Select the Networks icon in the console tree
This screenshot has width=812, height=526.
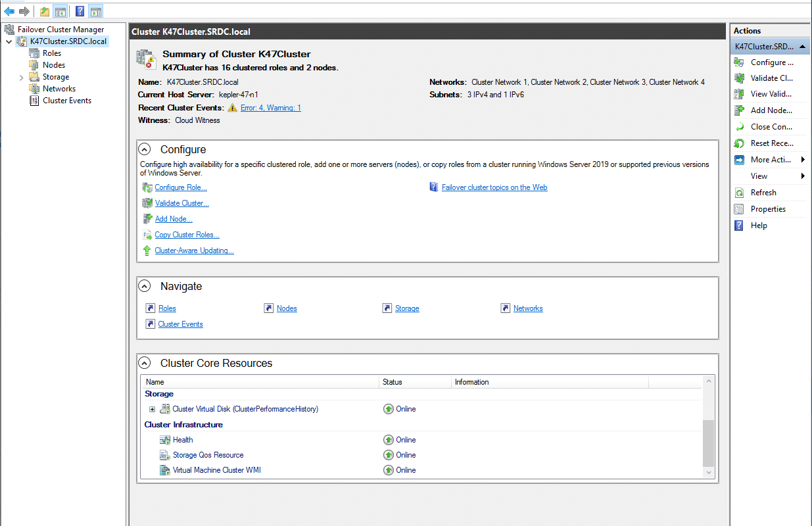point(34,89)
